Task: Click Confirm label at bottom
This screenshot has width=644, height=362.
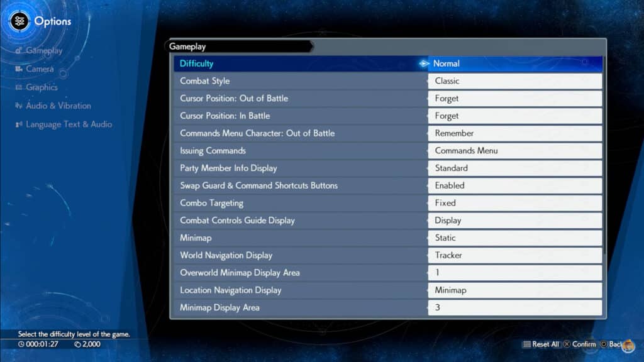Action: [x=584, y=344]
